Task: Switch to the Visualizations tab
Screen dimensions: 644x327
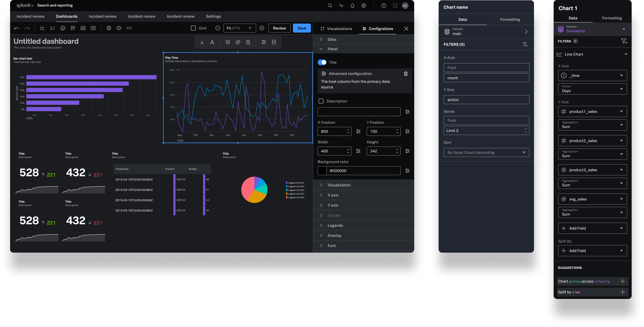Action: point(336,29)
